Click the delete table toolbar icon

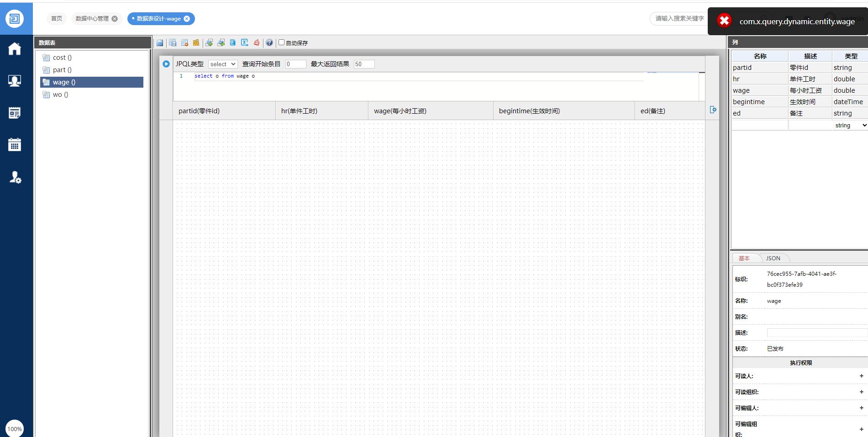click(x=184, y=43)
